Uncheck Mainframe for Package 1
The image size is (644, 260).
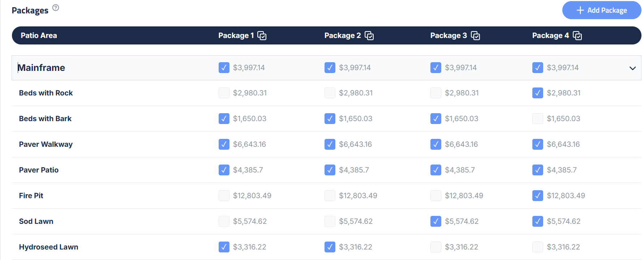224,68
